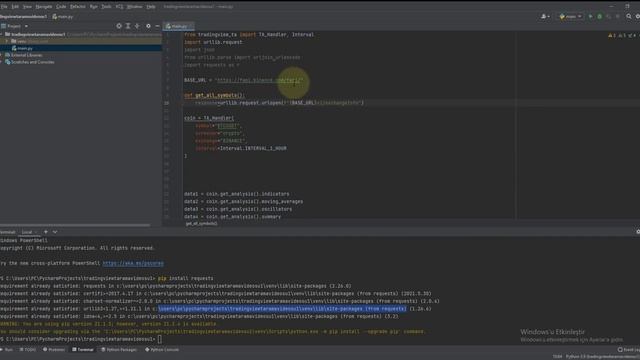Click the Expand All icon in Project panel
The image size is (640, 360).
[128, 26]
